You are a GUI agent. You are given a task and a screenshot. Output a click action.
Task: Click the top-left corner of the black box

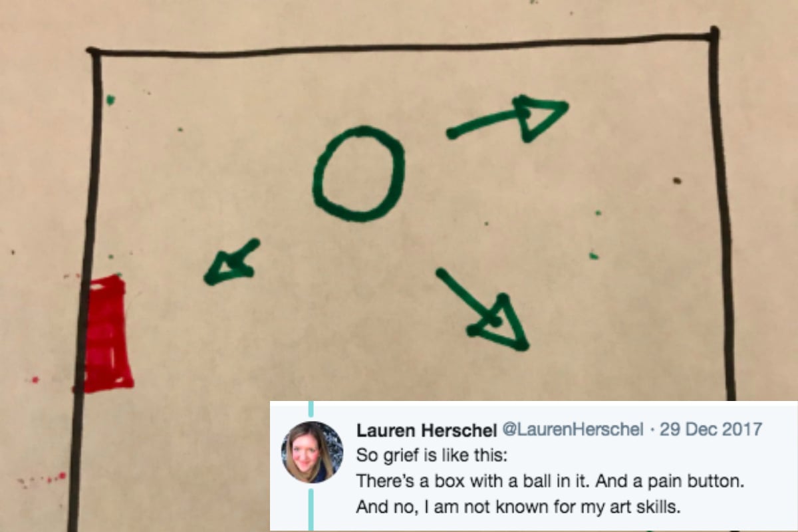click(x=93, y=52)
